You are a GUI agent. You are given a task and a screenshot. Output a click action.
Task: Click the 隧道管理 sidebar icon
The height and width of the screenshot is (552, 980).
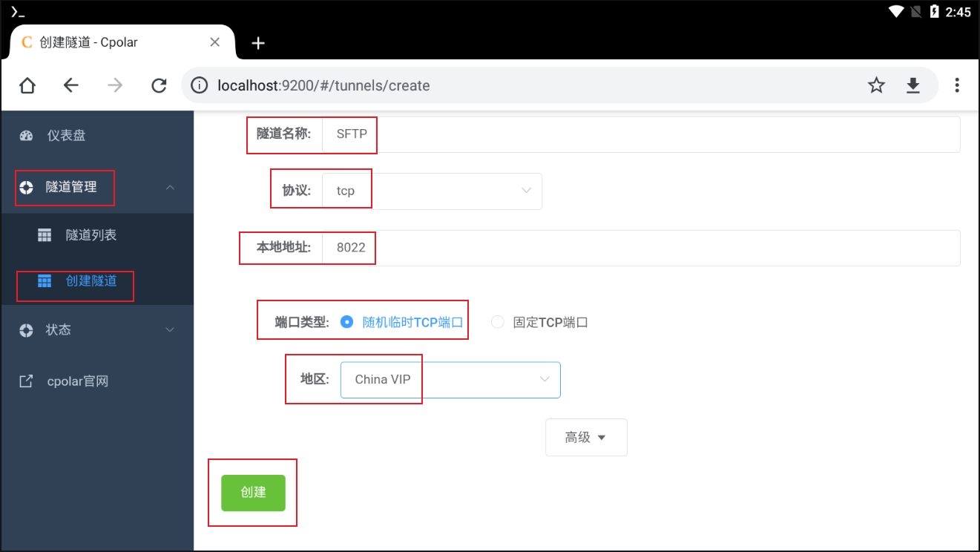point(27,188)
